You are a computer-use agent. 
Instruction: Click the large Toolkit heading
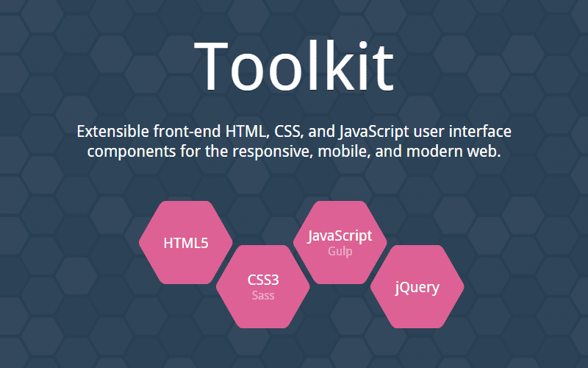(x=294, y=67)
